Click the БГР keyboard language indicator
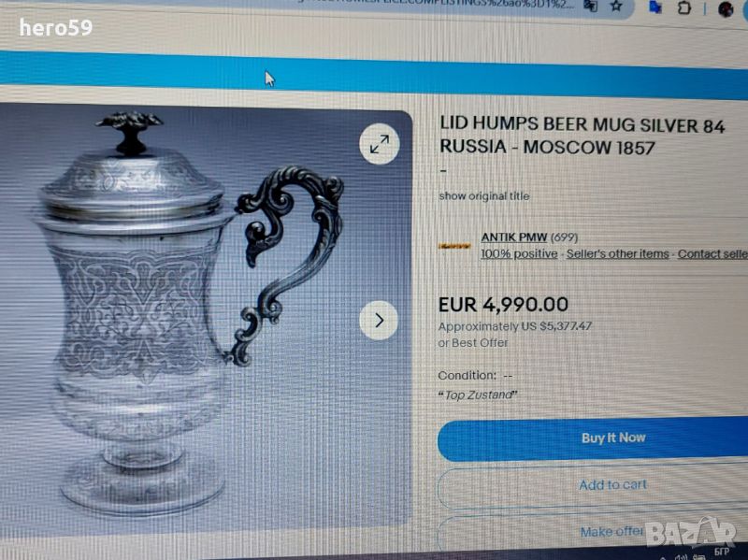 click(x=721, y=552)
